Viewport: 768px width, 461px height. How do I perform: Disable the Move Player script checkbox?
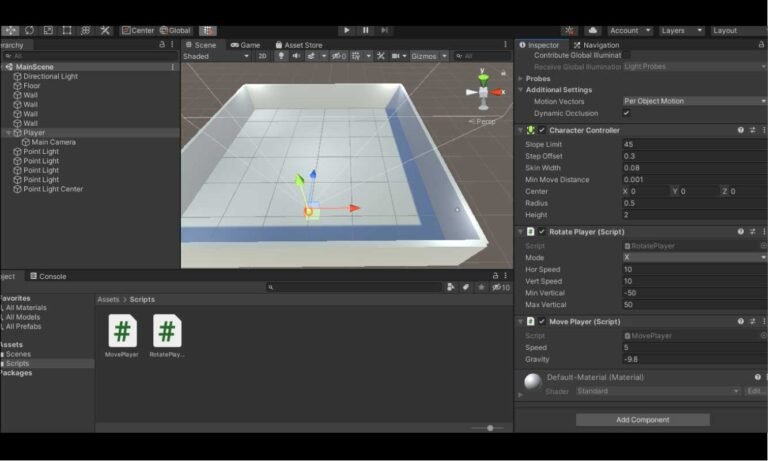(542, 321)
